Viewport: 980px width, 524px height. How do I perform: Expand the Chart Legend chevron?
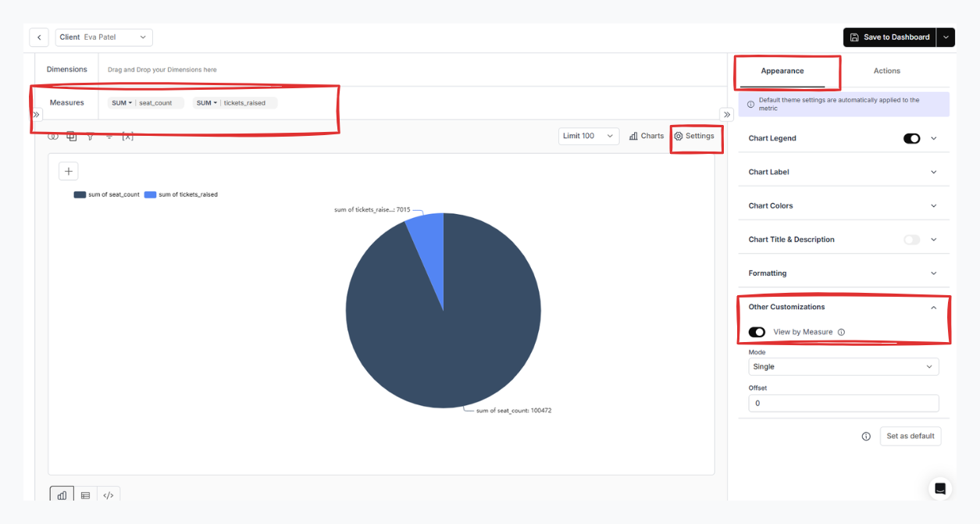click(934, 138)
